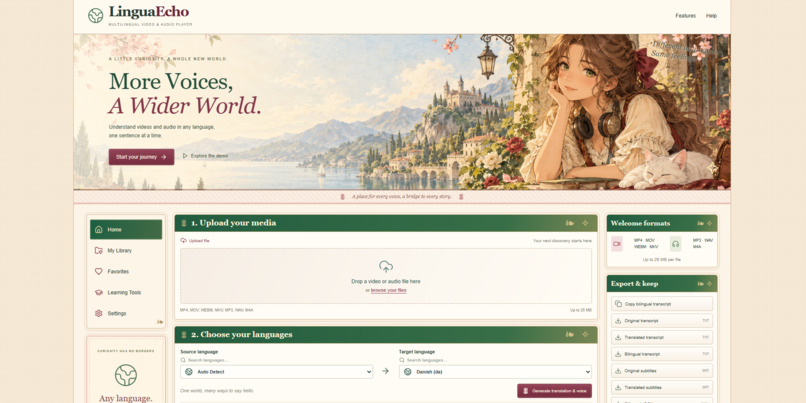Click the 'Welcome formats' heading
This screenshot has width=806, height=403.
(640, 223)
